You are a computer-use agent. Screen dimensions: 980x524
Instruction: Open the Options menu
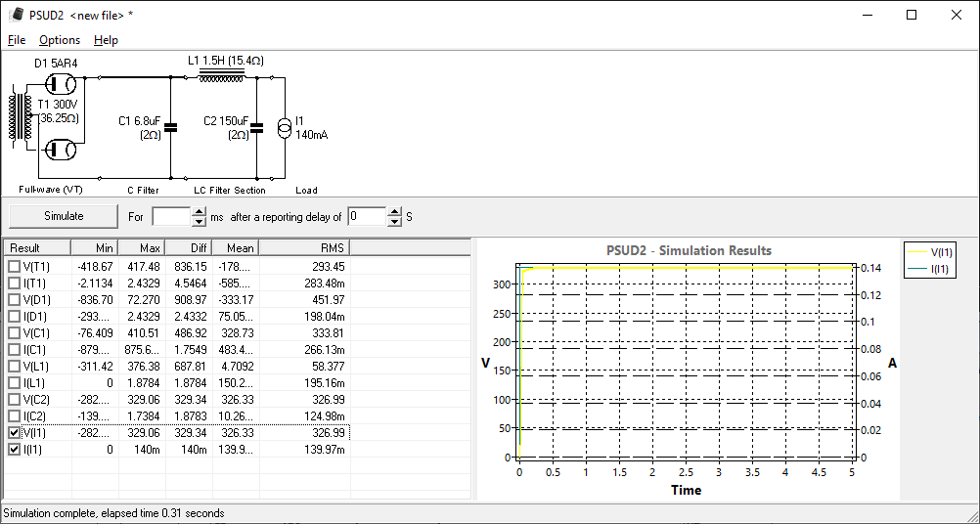[x=60, y=40]
